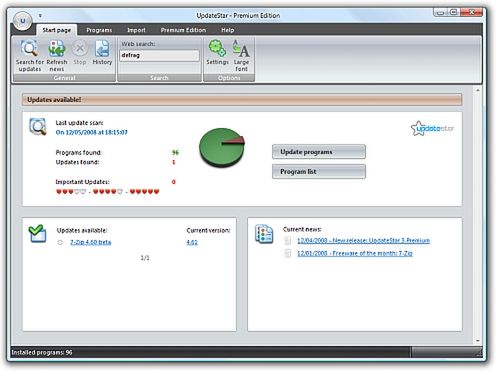
Task: Open the History icon
Action: click(102, 49)
